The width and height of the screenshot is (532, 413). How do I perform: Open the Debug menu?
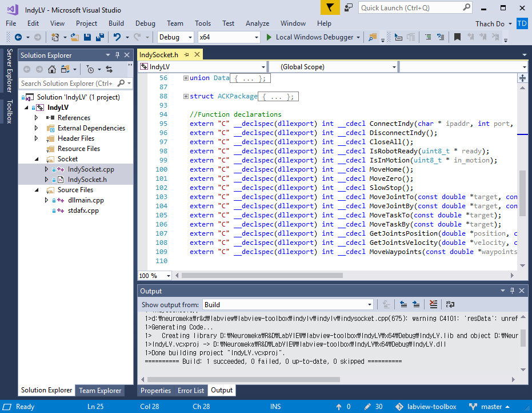tap(145, 23)
